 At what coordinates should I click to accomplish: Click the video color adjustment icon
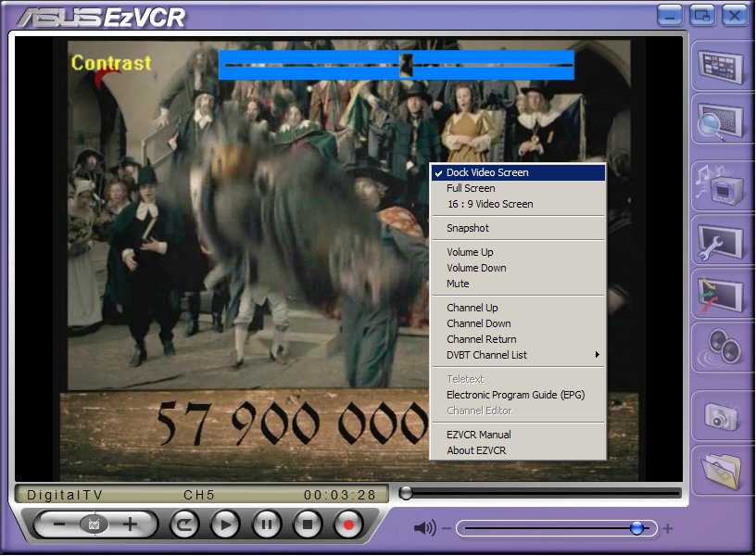point(721,295)
